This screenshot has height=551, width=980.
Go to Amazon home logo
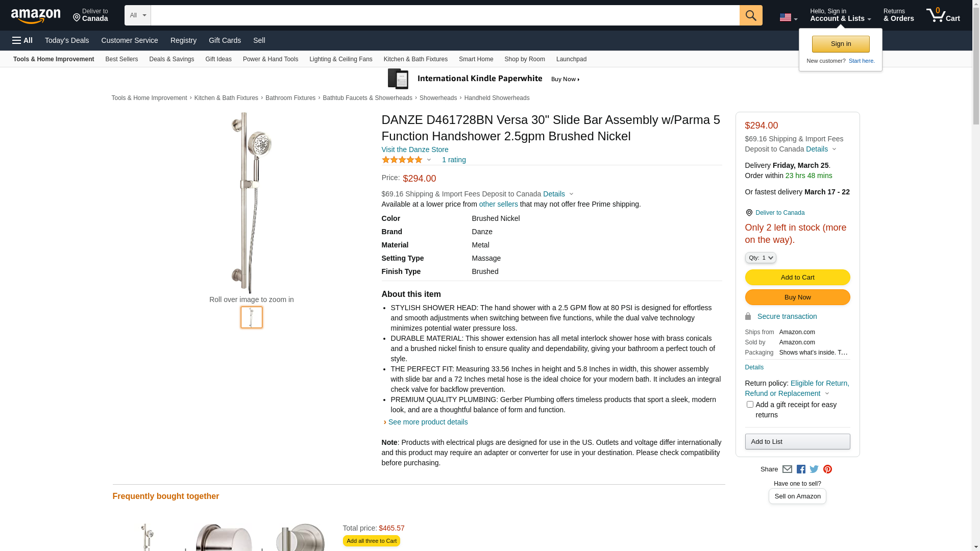36,16
